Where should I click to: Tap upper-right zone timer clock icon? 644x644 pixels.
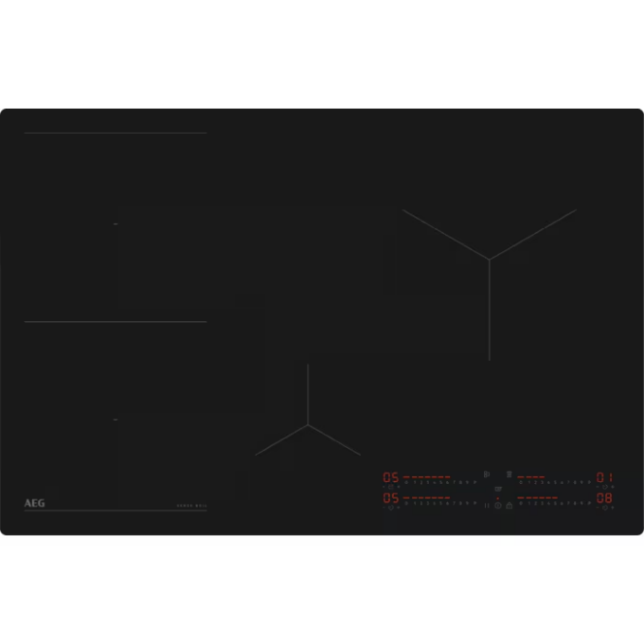(x=605, y=487)
